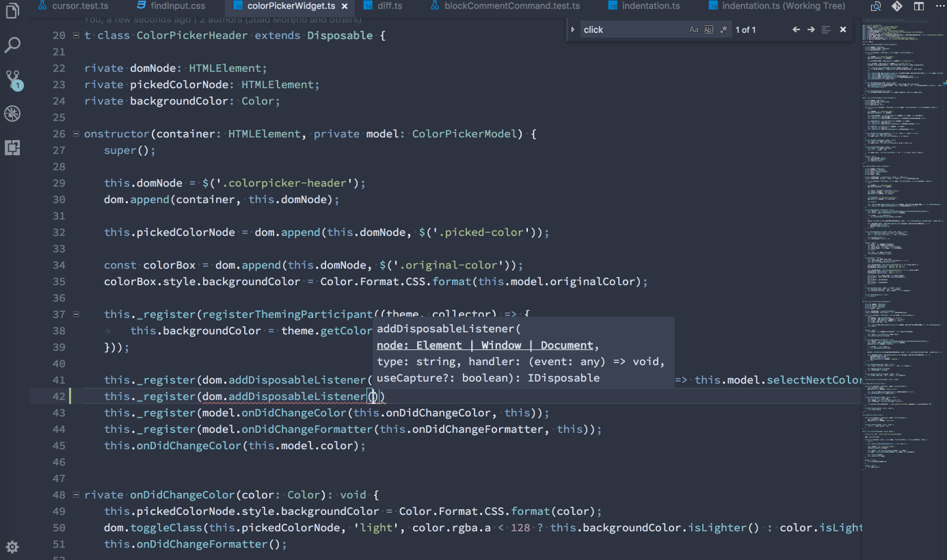The height and width of the screenshot is (560, 947).
Task: Open the settings gear menu
Action: click(x=12, y=547)
